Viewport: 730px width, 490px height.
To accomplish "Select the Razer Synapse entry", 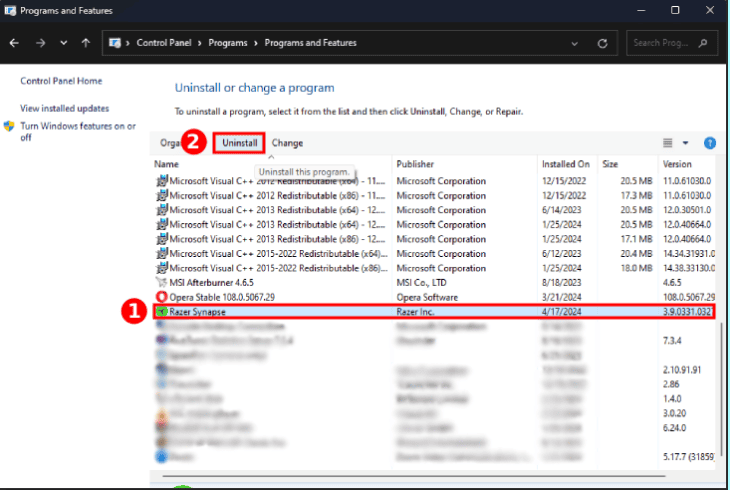I will click(x=434, y=312).
